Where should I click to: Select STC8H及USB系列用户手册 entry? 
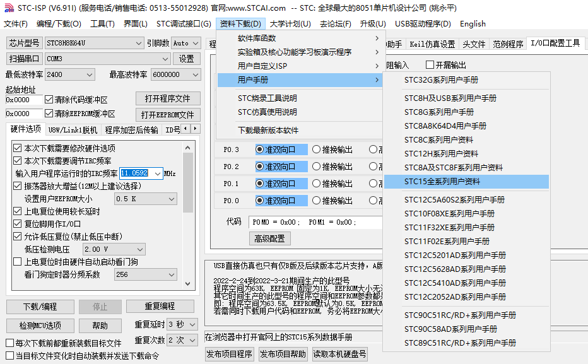point(466,98)
